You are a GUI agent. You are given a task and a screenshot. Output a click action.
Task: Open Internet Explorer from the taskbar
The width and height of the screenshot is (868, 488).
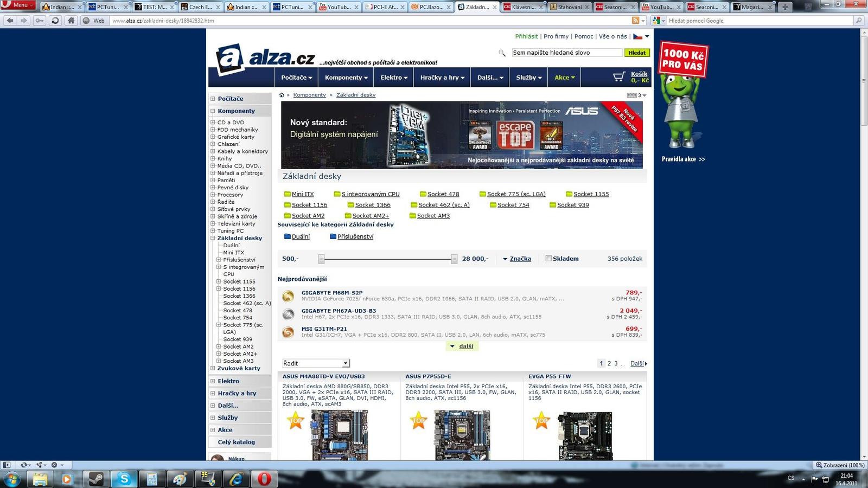(237, 479)
